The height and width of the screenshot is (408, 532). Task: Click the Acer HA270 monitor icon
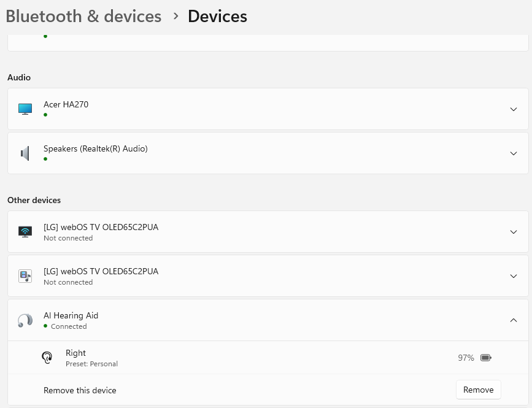point(25,109)
